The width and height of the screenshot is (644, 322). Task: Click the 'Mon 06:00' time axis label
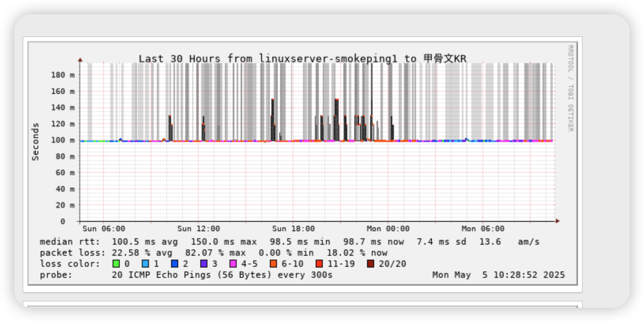coord(483,229)
